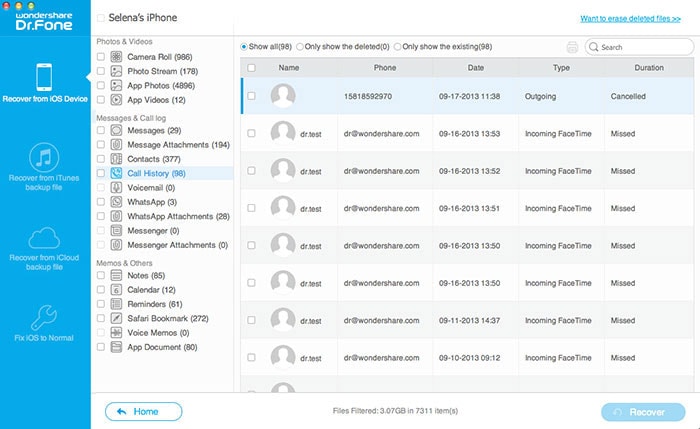The width and height of the screenshot is (700, 429).
Task: Select the call entry dated 09-17-2013 11:38
Action: pos(467,96)
